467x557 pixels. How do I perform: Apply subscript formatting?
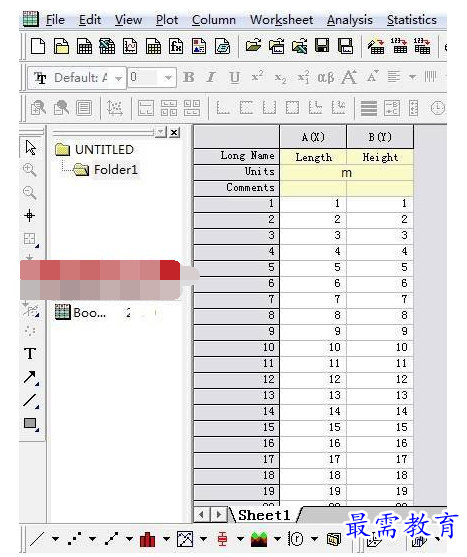(280, 78)
